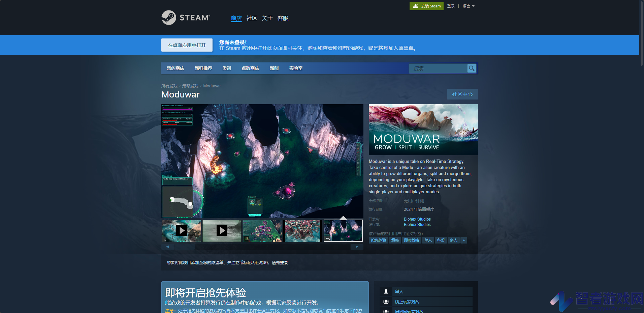Image resolution: width=644 pixels, height=313 pixels.
Task: Play the second trailer video thumbnail
Action: (222, 231)
